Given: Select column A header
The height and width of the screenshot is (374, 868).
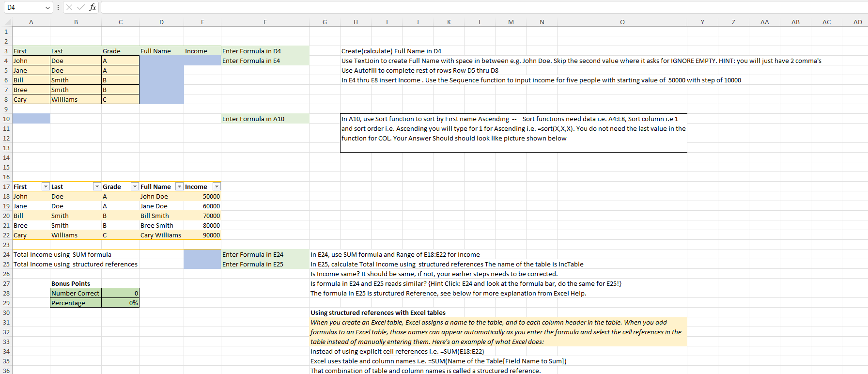Looking at the screenshot, I should 31,22.
